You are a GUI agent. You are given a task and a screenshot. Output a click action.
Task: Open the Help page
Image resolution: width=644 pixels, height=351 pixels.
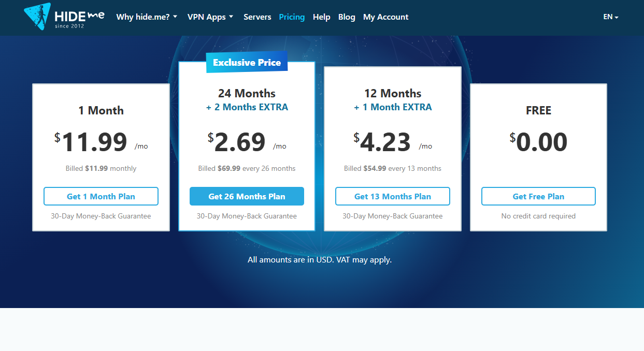(x=322, y=17)
